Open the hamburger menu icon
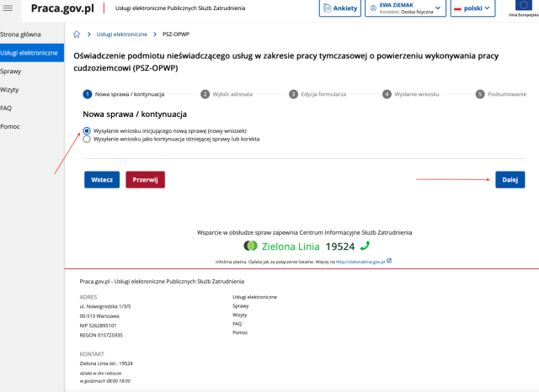 (8, 8)
